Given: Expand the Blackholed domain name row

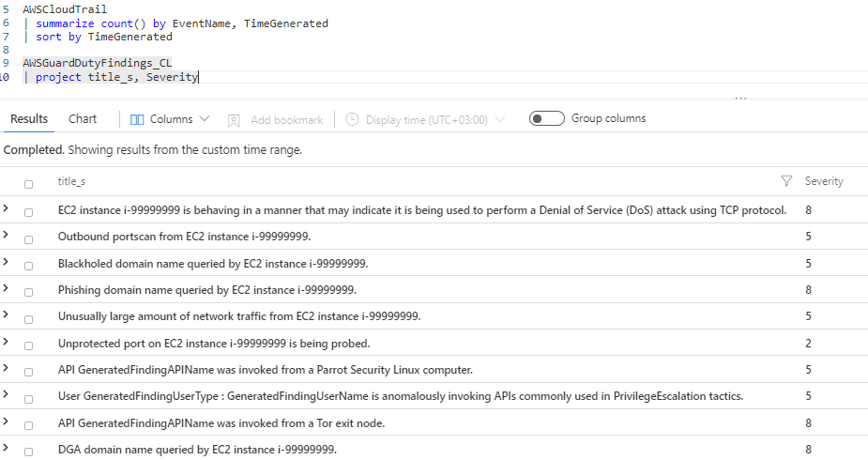Looking at the screenshot, I should [7, 262].
